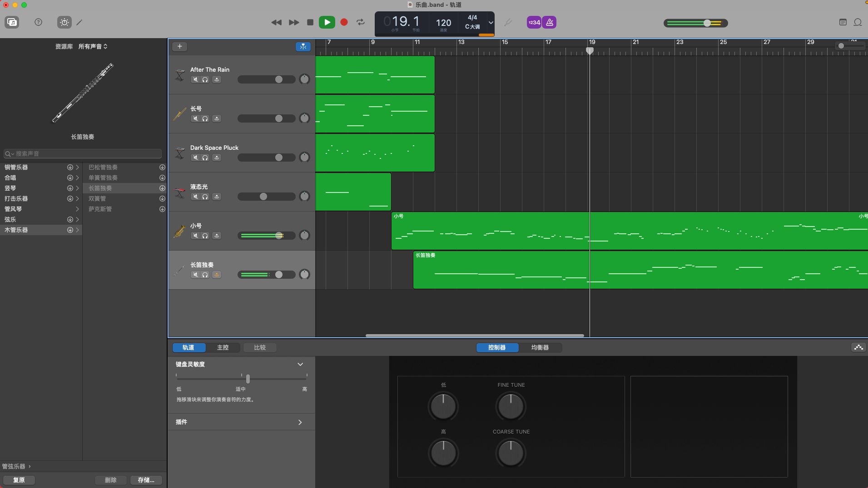The width and height of the screenshot is (868, 488).
Task: Stop playback with the Stop button
Action: pyautogui.click(x=310, y=22)
